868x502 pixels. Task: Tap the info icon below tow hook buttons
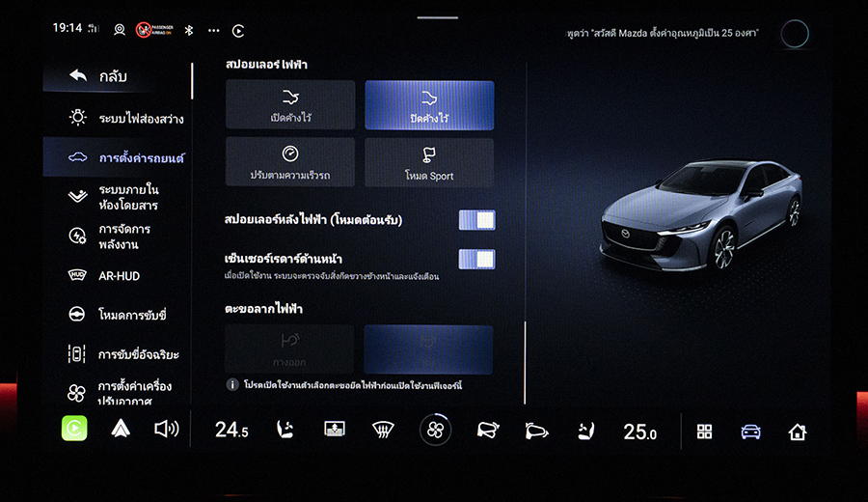[x=232, y=384]
